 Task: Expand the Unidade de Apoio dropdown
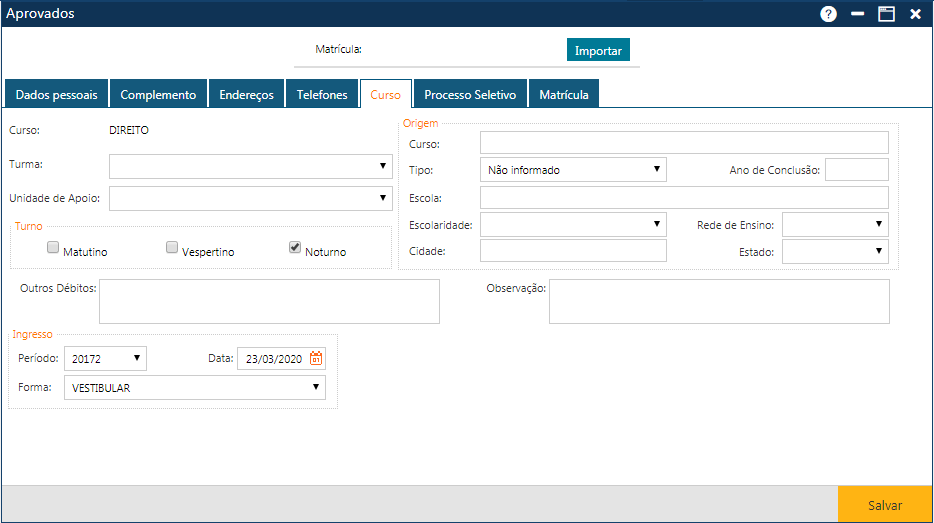pos(250,199)
